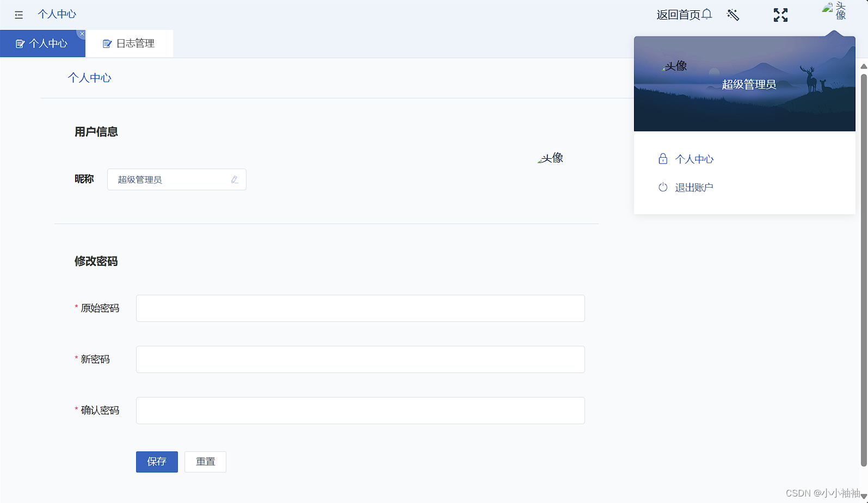Switch to the 日志管理 tab
The height and width of the screenshot is (503, 868).
click(130, 44)
